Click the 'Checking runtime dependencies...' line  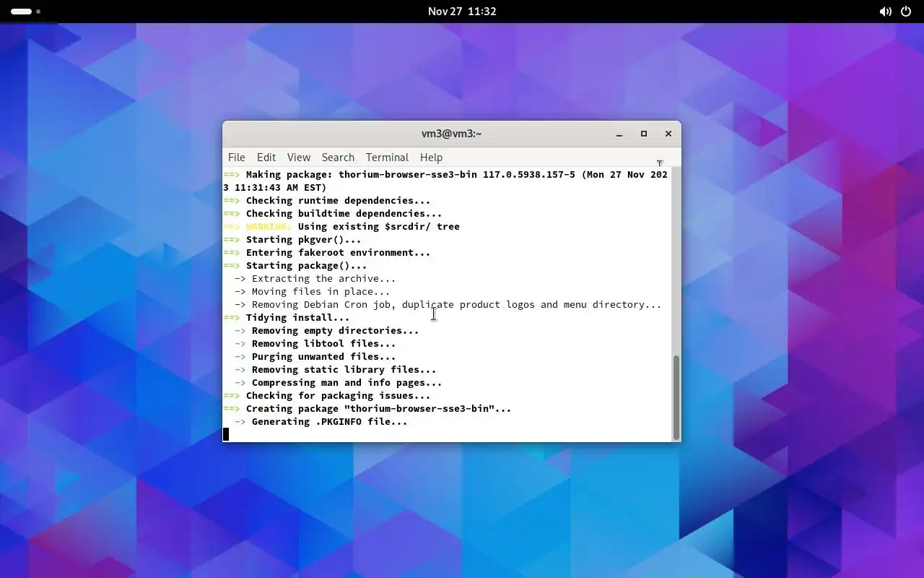coord(327,200)
